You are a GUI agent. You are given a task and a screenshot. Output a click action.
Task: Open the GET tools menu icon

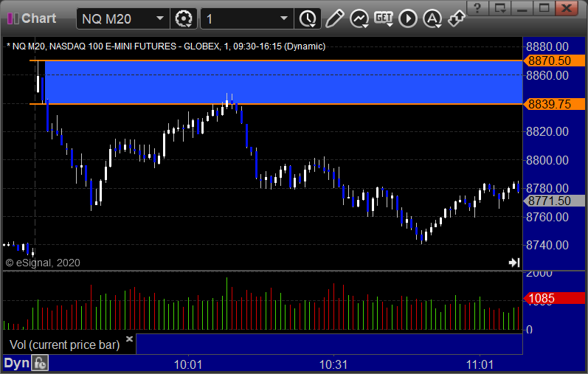tap(384, 18)
